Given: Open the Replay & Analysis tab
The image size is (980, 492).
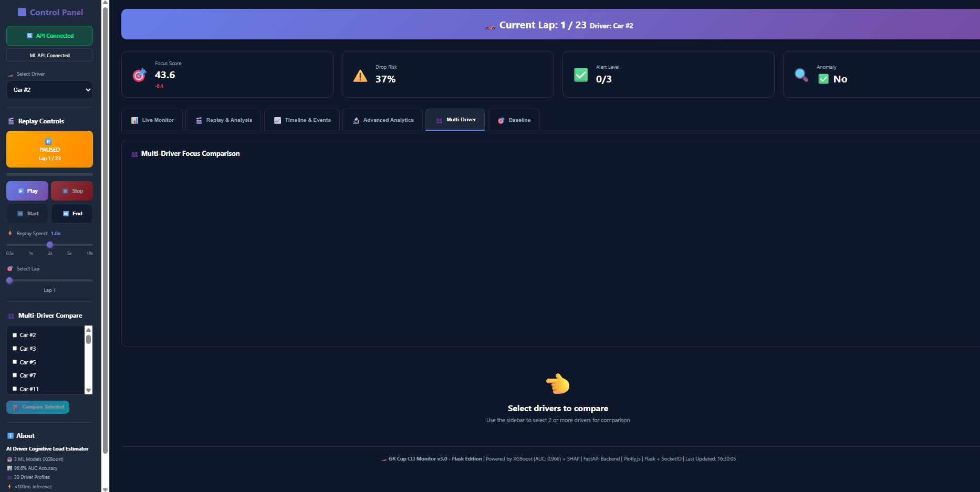Looking at the screenshot, I should click(223, 120).
